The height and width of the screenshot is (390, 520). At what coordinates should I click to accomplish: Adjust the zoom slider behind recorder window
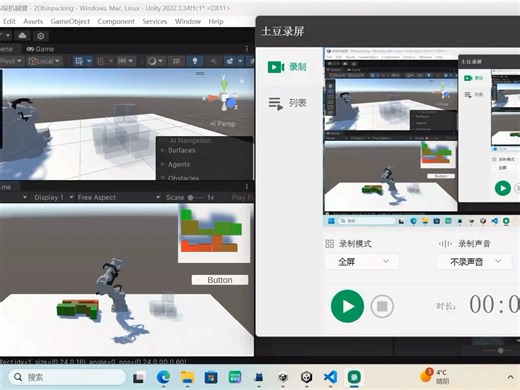(x=500, y=350)
